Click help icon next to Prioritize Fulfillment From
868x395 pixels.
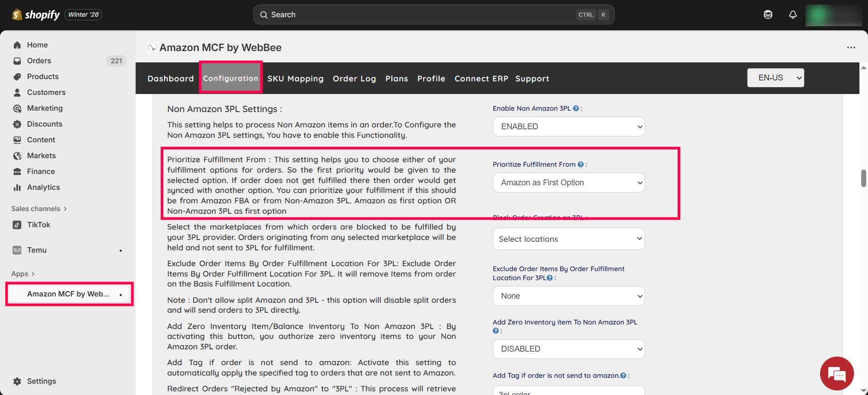(x=580, y=165)
